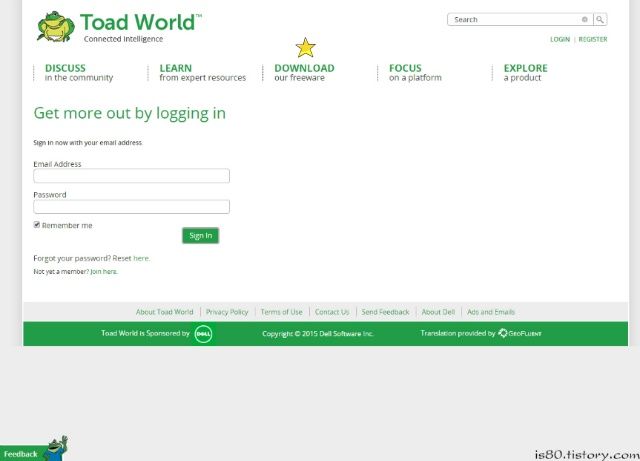Viewport: 640px width, 461px height.
Task: Click into the Search text box
Action: [520, 19]
